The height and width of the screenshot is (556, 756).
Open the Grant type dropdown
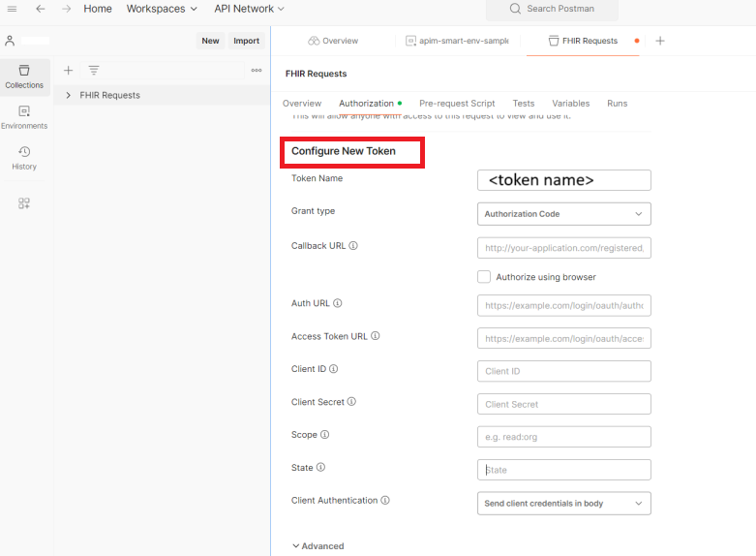pos(564,214)
